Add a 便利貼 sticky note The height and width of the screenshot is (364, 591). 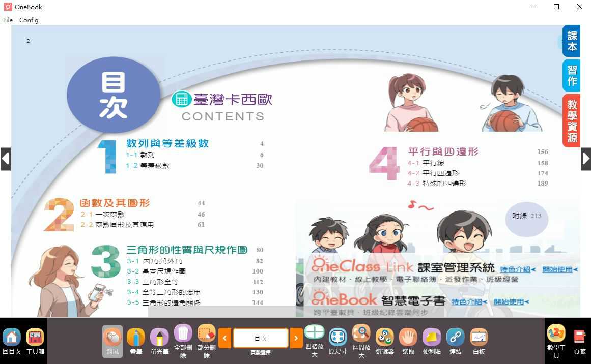click(432, 342)
